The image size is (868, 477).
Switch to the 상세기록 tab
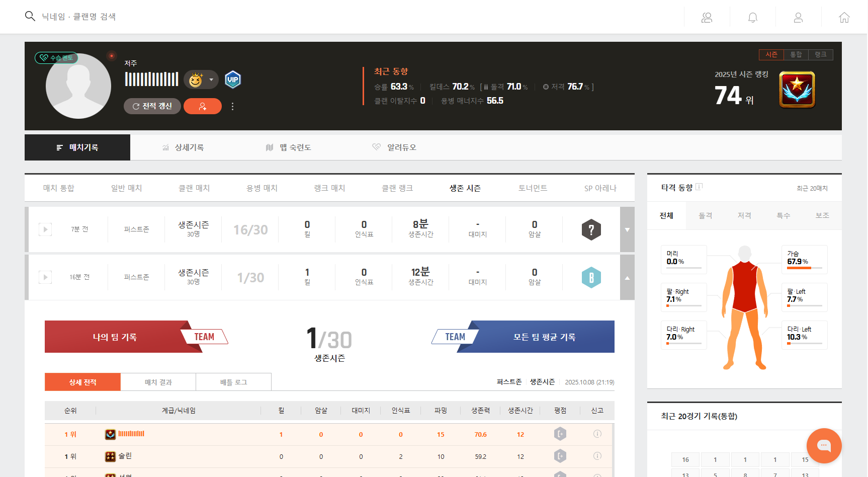click(x=184, y=147)
